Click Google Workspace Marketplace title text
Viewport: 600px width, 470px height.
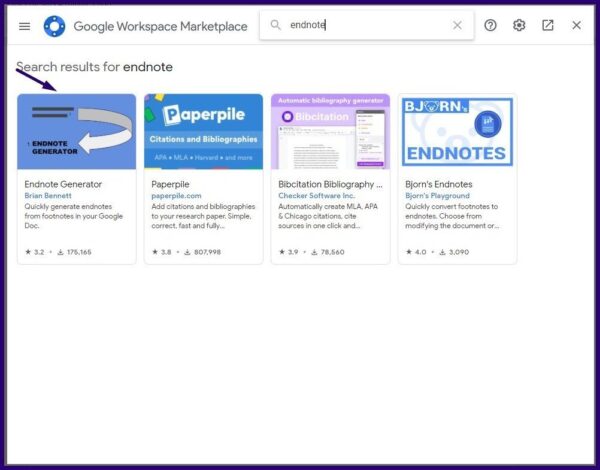pyautogui.click(x=160, y=26)
